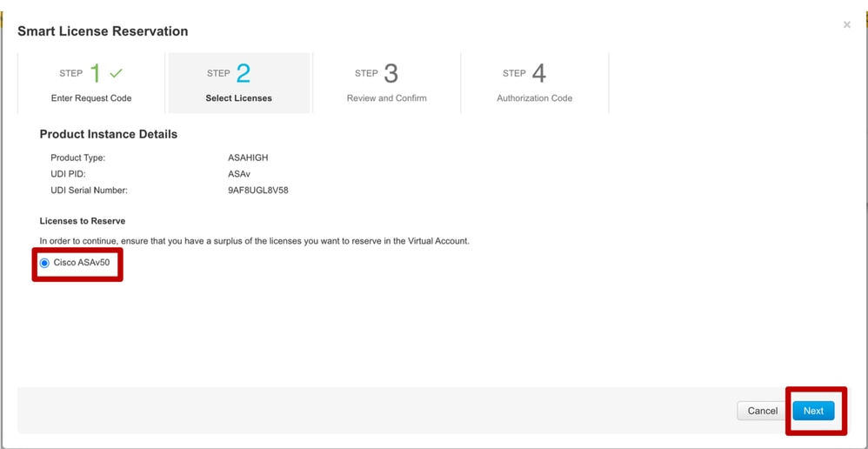Click the Next button

click(x=813, y=411)
